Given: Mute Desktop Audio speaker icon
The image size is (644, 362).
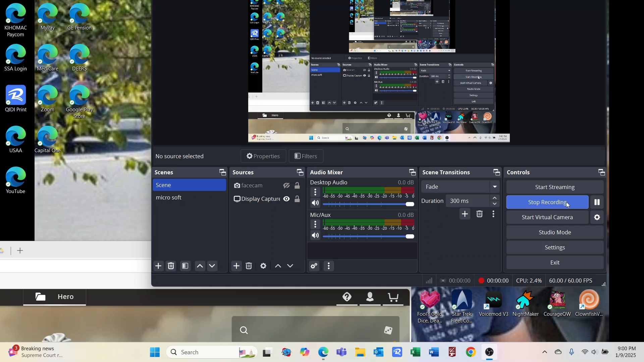Looking at the screenshot, I should [x=315, y=203].
